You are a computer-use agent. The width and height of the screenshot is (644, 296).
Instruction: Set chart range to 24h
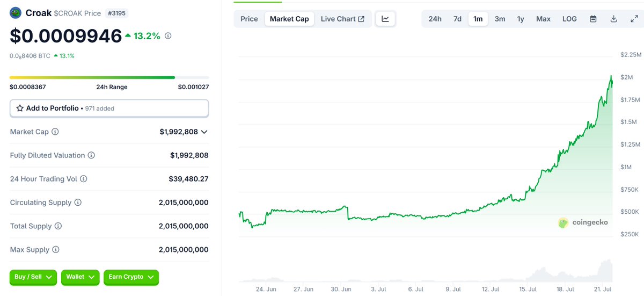coord(435,19)
